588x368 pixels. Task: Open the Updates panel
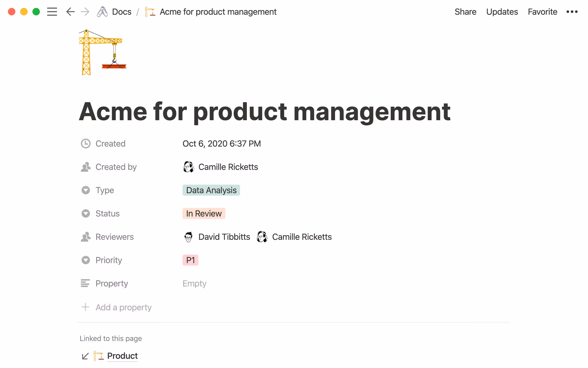(x=502, y=12)
